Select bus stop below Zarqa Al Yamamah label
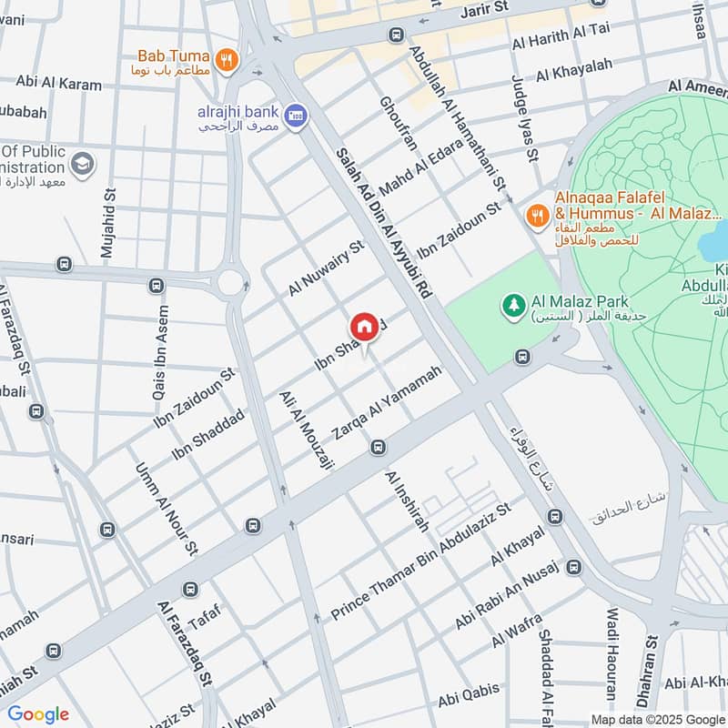Screen dimensions: 728x728 (378, 448)
